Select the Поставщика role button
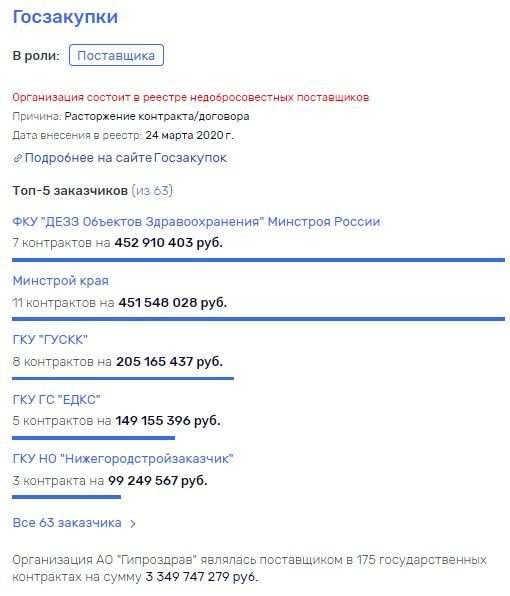Image resolution: width=510 pixels, height=596 pixels. point(116,55)
